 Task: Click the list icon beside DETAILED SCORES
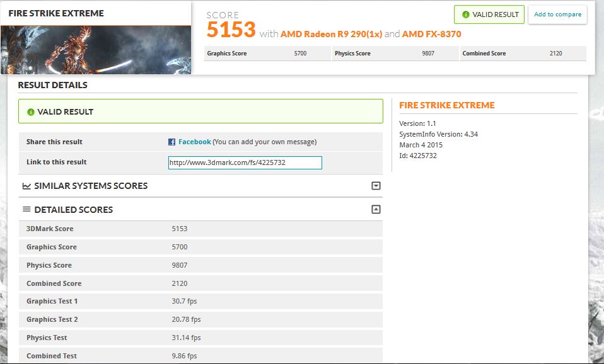point(26,209)
